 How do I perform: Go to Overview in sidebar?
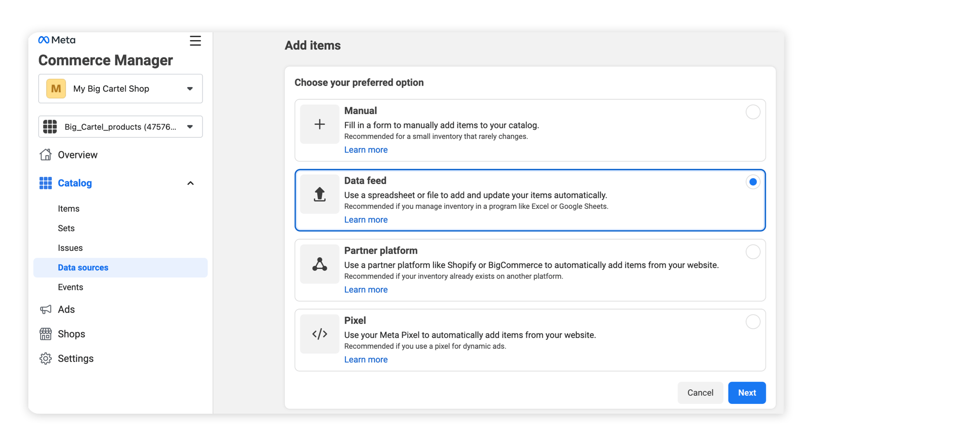point(78,155)
